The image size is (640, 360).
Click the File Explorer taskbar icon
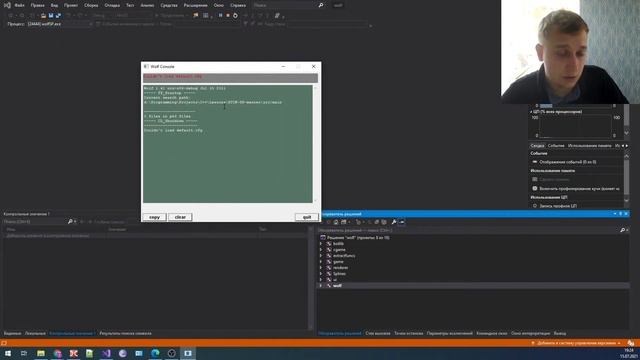point(41,353)
